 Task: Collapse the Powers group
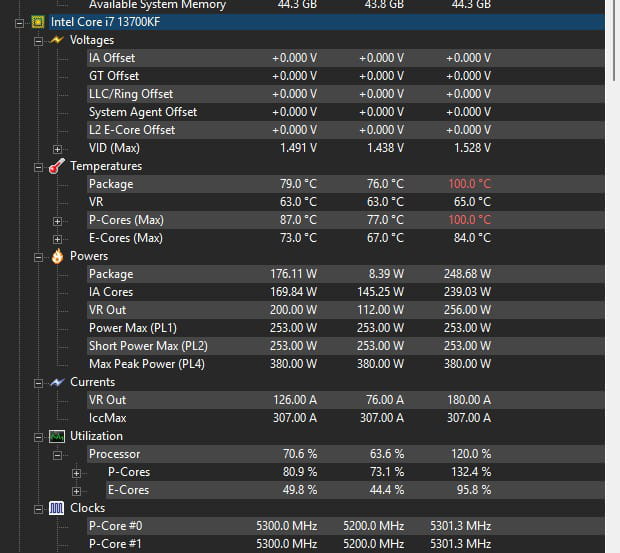(x=38, y=258)
